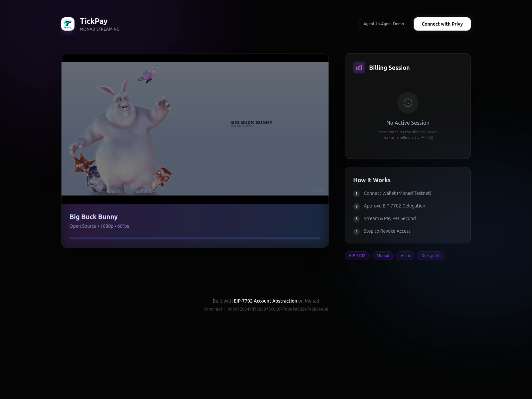The width and height of the screenshot is (532, 399).
Task: Click the MONAD STREAMING subtitle
Action: (99, 29)
